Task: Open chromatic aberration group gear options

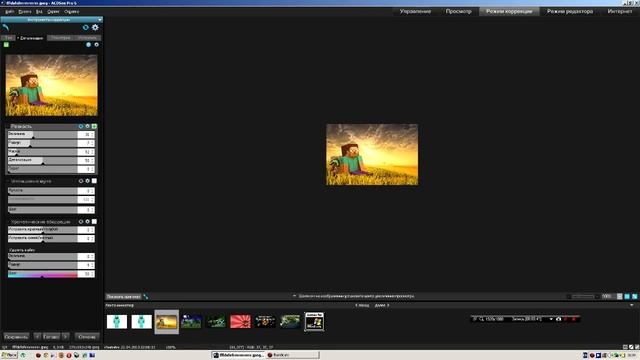Action: click(87, 222)
